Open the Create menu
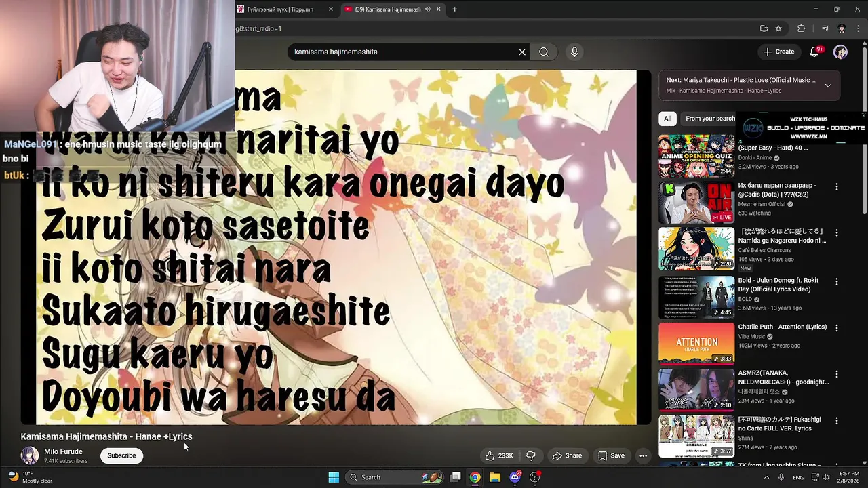868x488 pixels. click(778, 52)
